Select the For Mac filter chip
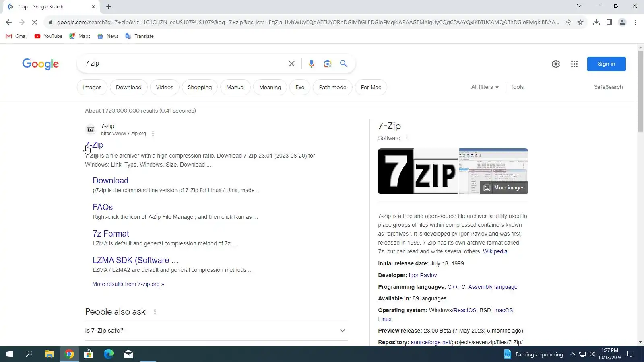This screenshot has width=644, height=362. (x=371, y=87)
